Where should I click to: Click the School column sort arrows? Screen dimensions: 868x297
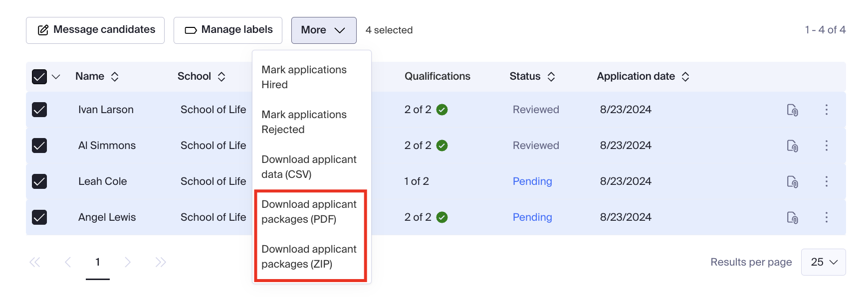[x=221, y=77]
